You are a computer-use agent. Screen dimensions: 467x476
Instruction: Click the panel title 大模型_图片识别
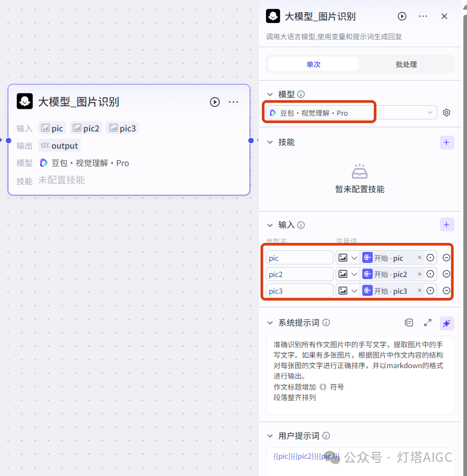tap(320, 16)
